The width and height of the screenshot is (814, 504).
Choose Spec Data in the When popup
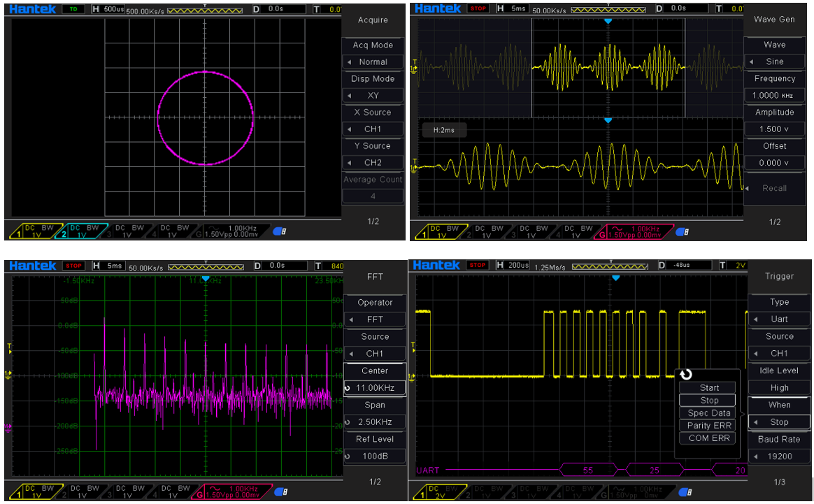[709, 413]
